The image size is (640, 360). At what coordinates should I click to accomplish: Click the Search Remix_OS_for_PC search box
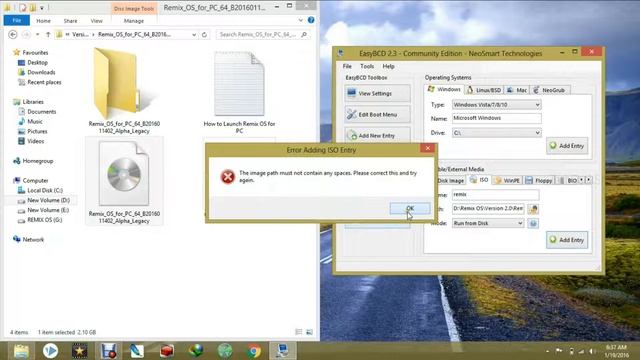point(263,35)
